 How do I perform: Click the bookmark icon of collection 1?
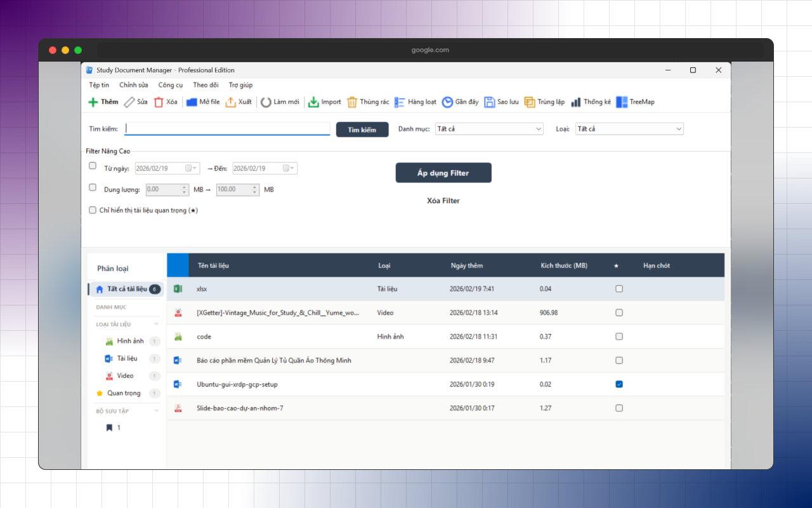(x=109, y=428)
